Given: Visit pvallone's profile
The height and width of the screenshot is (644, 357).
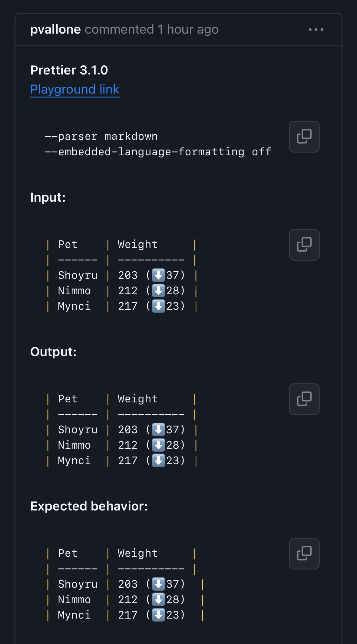Looking at the screenshot, I should [x=55, y=29].
